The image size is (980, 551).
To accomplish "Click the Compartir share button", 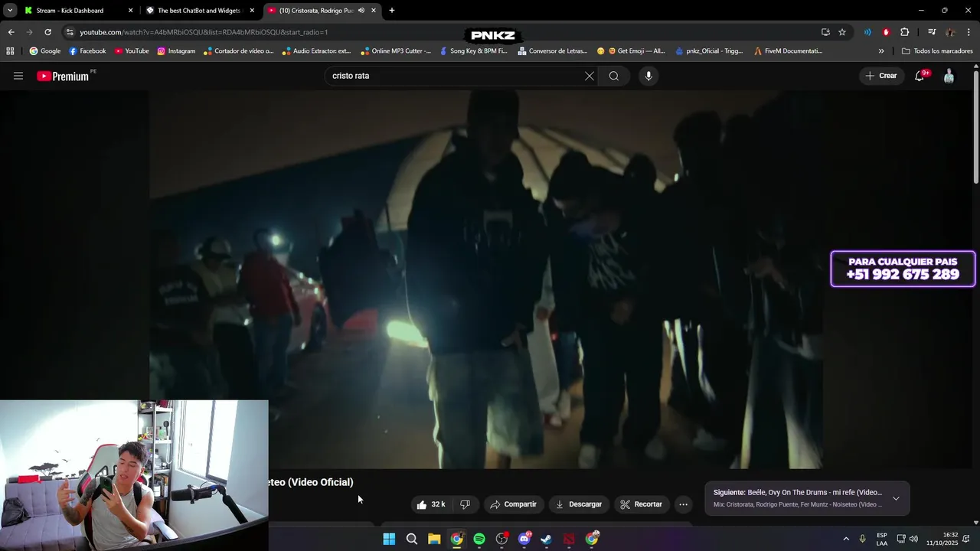I will click(x=514, y=504).
